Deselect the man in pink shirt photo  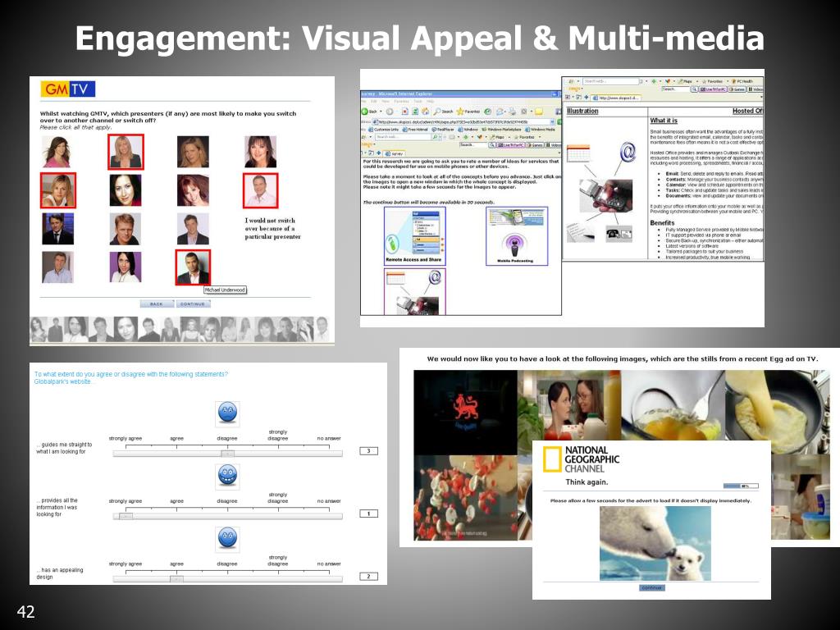pyautogui.click(x=260, y=190)
